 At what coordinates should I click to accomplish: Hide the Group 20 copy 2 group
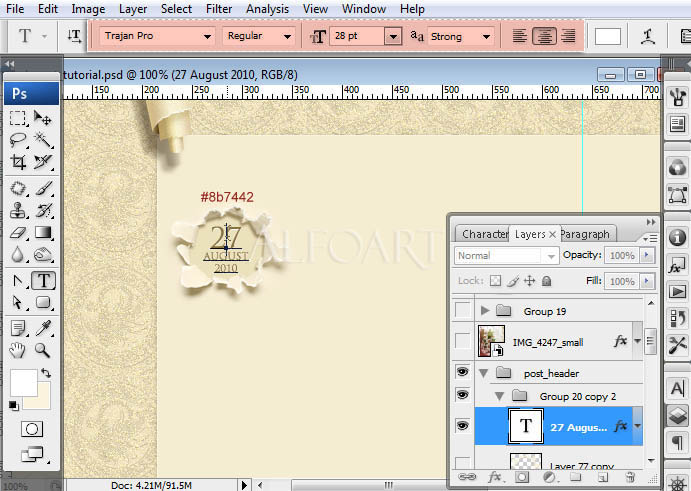(462, 394)
